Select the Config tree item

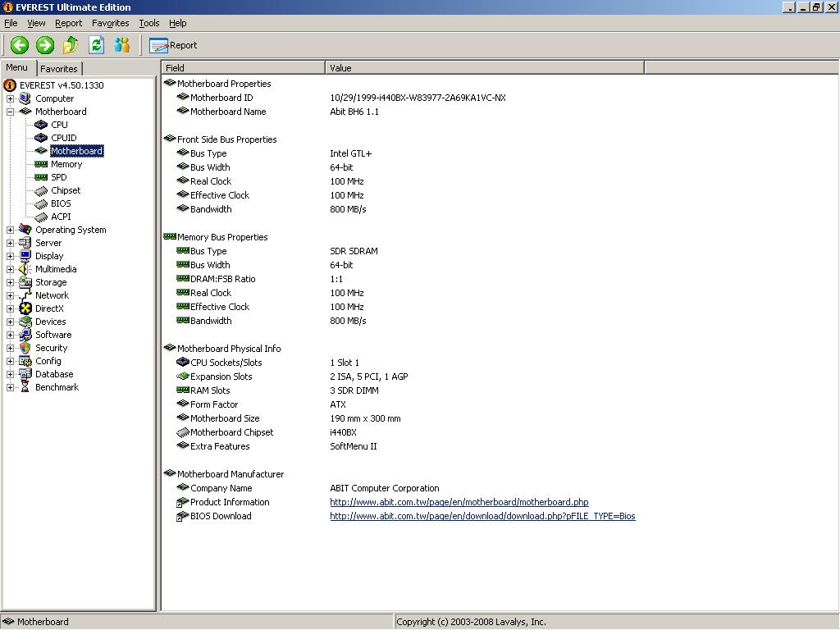point(48,361)
